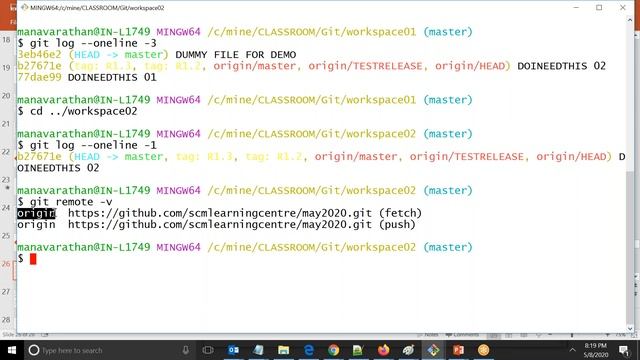This screenshot has width=640, height=360.
Task: Click the orange round taskbar app icon
Action: tap(483, 350)
